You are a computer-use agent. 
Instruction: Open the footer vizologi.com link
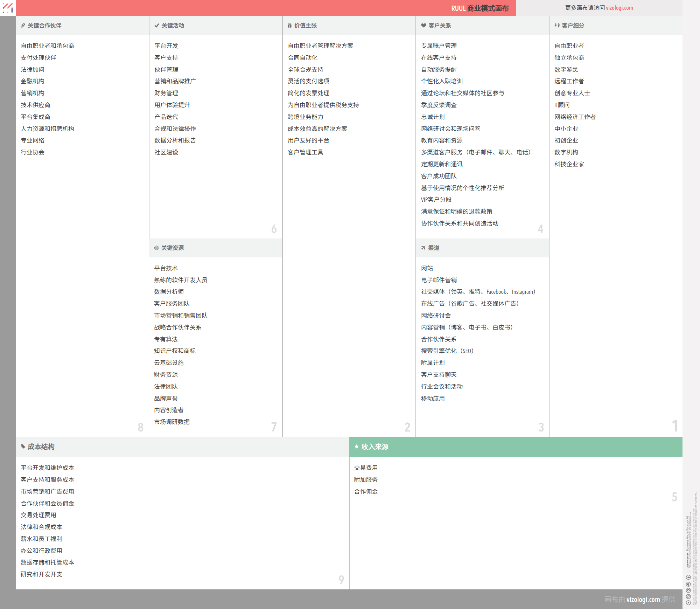(x=643, y=600)
